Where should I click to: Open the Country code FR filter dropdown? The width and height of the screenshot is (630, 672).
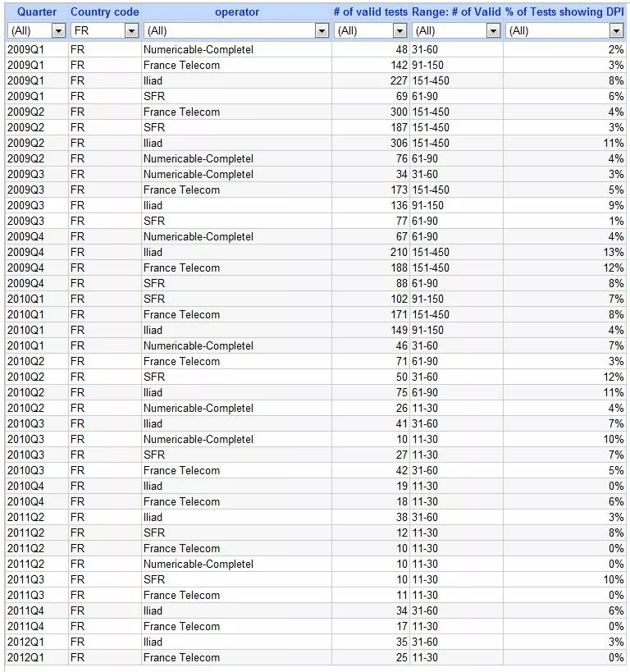pos(131,31)
